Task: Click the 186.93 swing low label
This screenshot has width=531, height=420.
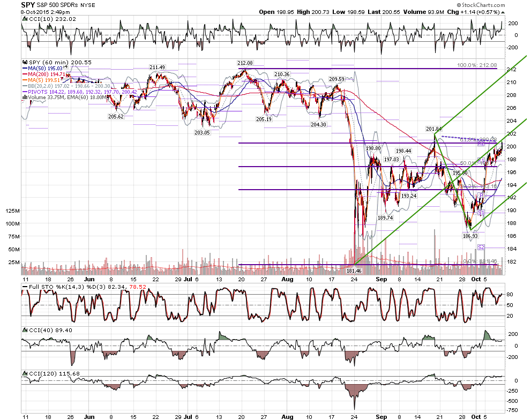Action: (470, 236)
